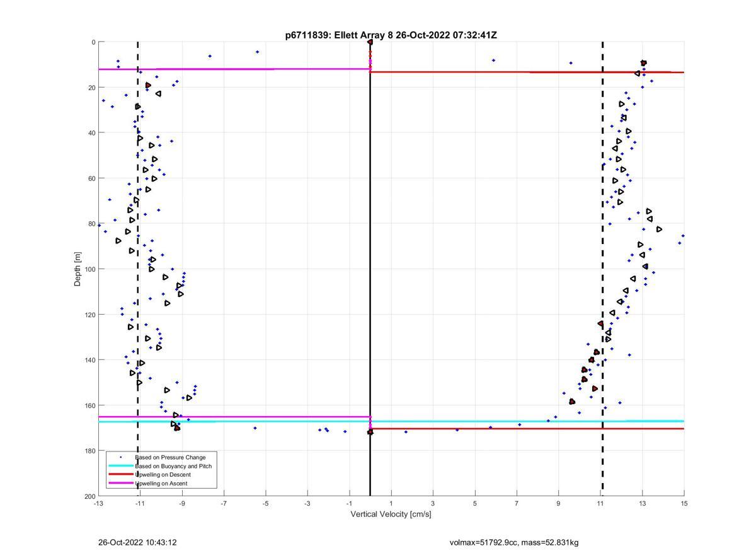
Task: Click x-axis tick label '-7'
Action: (224, 504)
